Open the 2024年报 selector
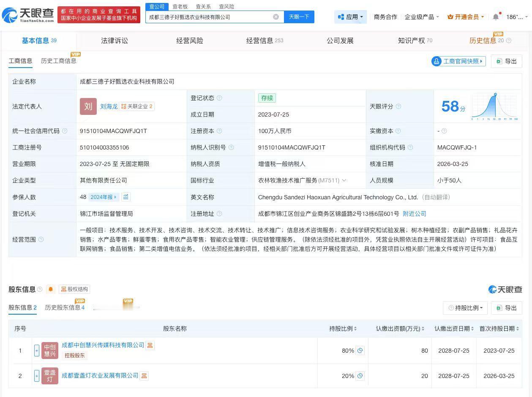532x397 pixels. click(104, 197)
